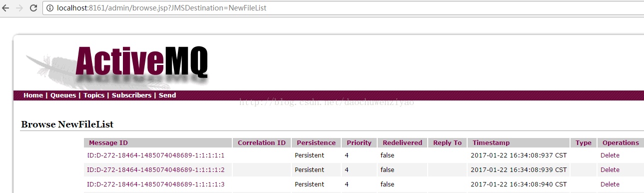This screenshot has height=193, width=644.
Task: Click the browser forward arrow
Action: (20, 8)
